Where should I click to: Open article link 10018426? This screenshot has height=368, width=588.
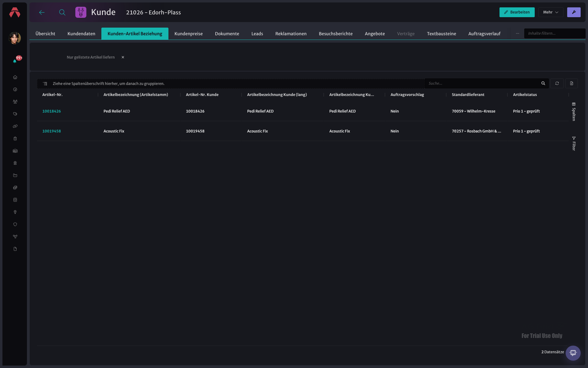(x=51, y=111)
